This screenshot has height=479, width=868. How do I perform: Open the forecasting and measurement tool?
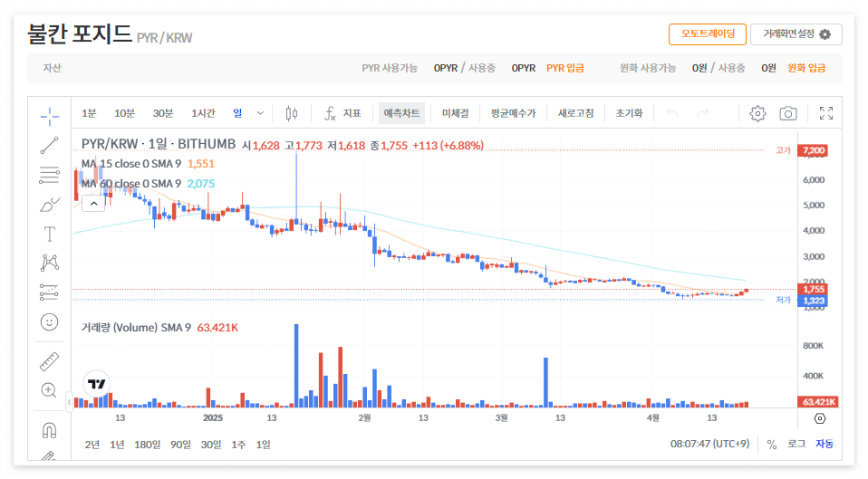tap(49, 292)
